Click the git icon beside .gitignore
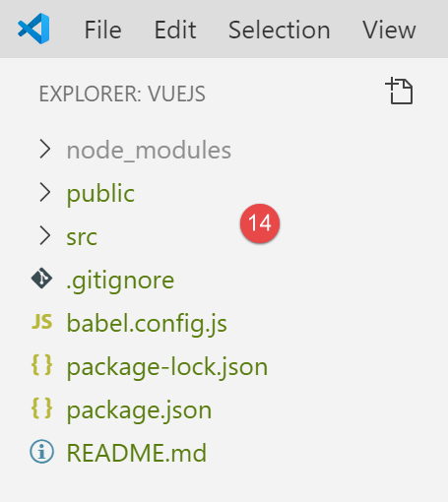Screen dimensions: 448x502 pos(41,279)
